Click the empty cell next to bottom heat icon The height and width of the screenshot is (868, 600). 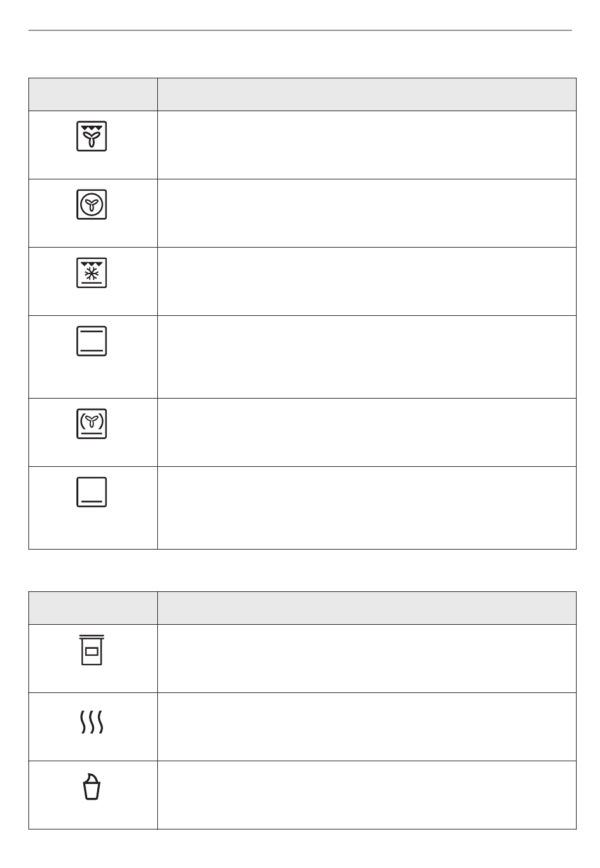click(367, 508)
